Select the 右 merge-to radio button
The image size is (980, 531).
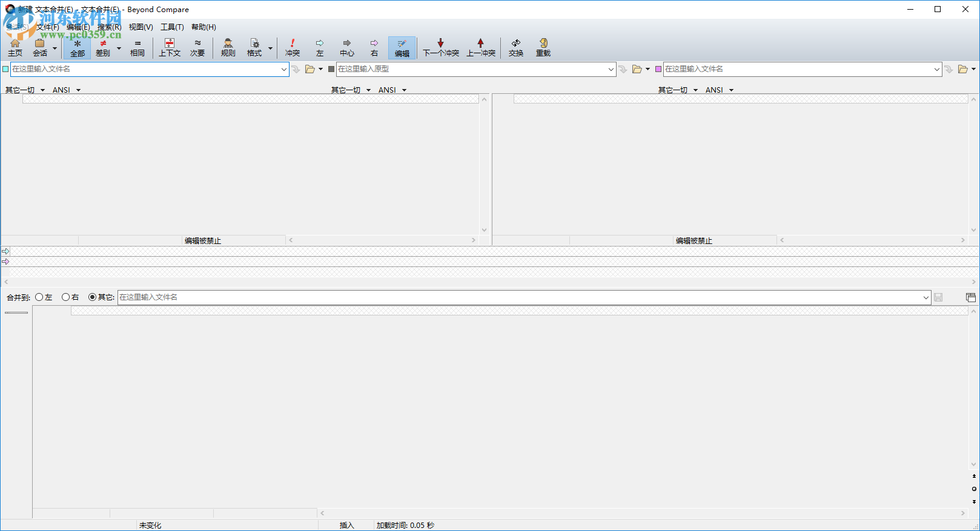point(66,297)
